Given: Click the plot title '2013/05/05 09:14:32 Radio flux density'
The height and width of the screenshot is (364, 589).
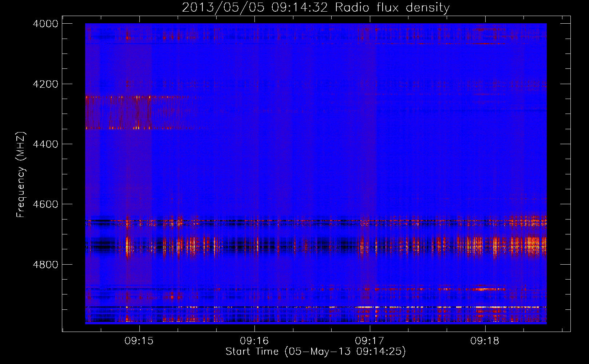Looking at the screenshot, I should coord(316,7).
